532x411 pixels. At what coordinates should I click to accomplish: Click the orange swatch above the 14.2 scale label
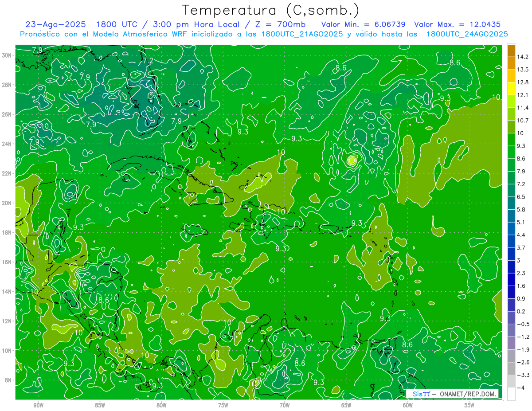pyautogui.click(x=511, y=51)
